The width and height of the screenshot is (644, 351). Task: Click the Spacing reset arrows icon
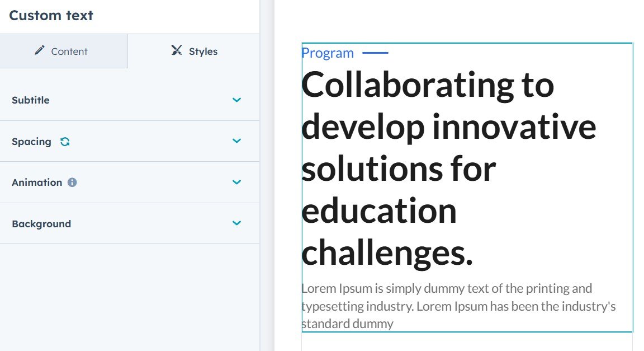pyautogui.click(x=65, y=142)
